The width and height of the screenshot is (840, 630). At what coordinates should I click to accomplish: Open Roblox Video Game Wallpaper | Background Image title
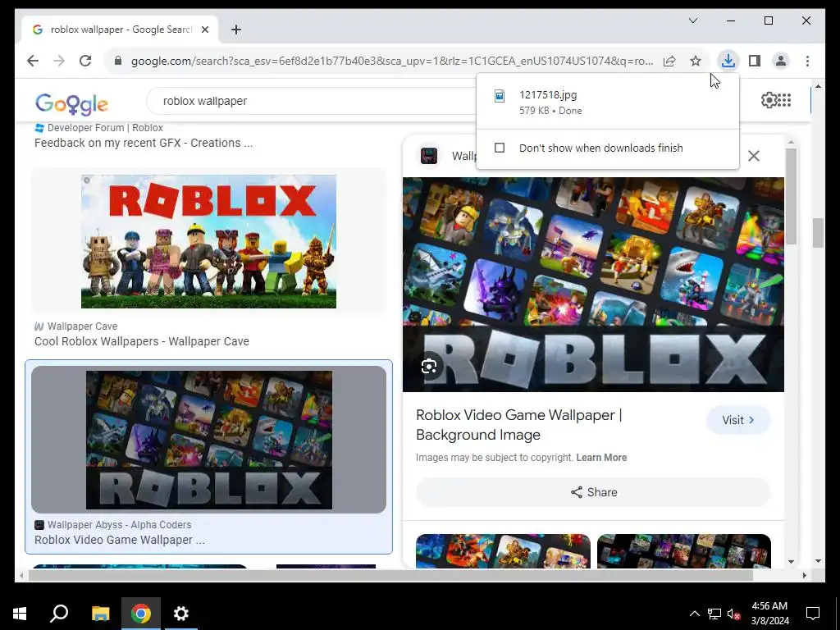click(x=518, y=425)
